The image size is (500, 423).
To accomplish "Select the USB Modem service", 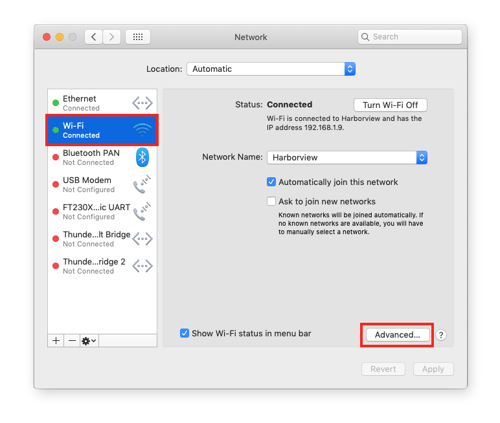I will (102, 185).
